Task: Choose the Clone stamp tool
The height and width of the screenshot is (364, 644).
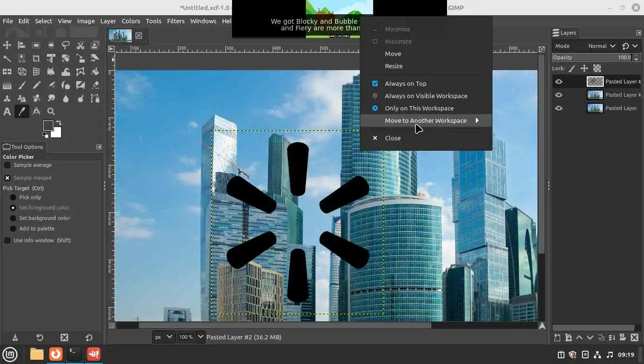Action: pyautogui.click(x=7, y=99)
